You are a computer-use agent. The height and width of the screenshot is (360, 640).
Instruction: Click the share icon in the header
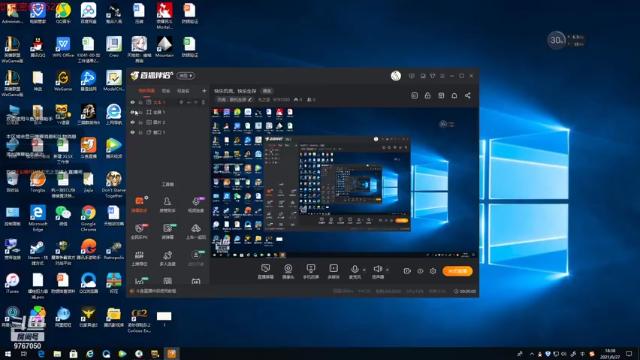click(x=468, y=96)
